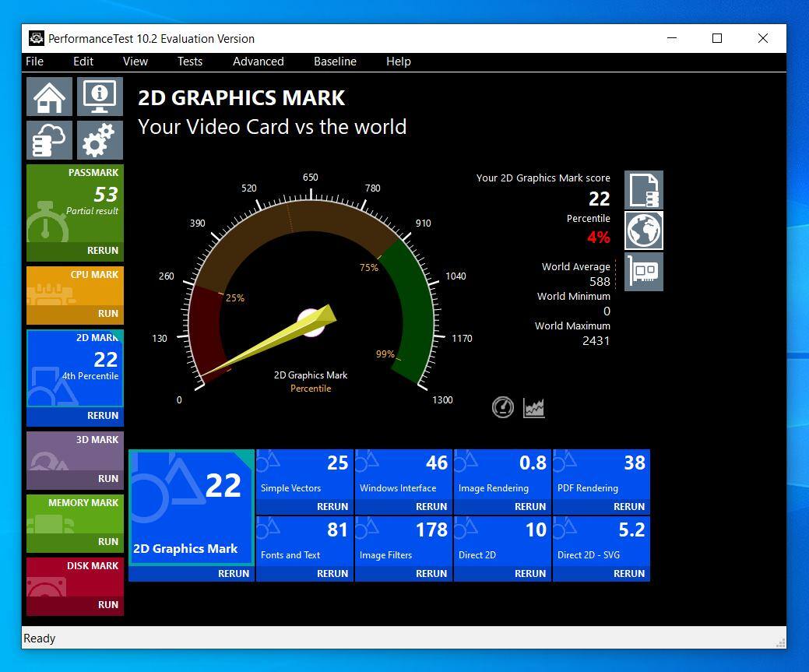Image resolution: width=809 pixels, height=672 pixels.
Task: Open the Baseline menu
Action: pyautogui.click(x=335, y=62)
